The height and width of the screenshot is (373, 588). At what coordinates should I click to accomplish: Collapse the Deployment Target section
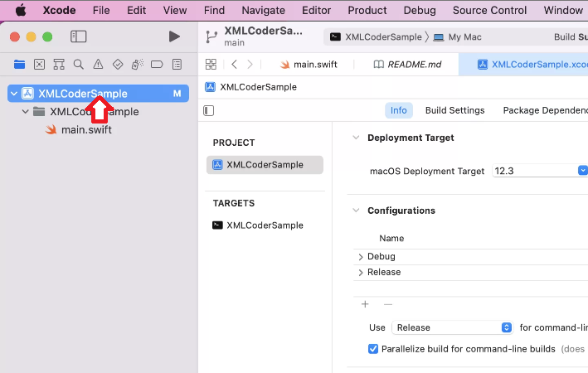pyautogui.click(x=356, y=138)
